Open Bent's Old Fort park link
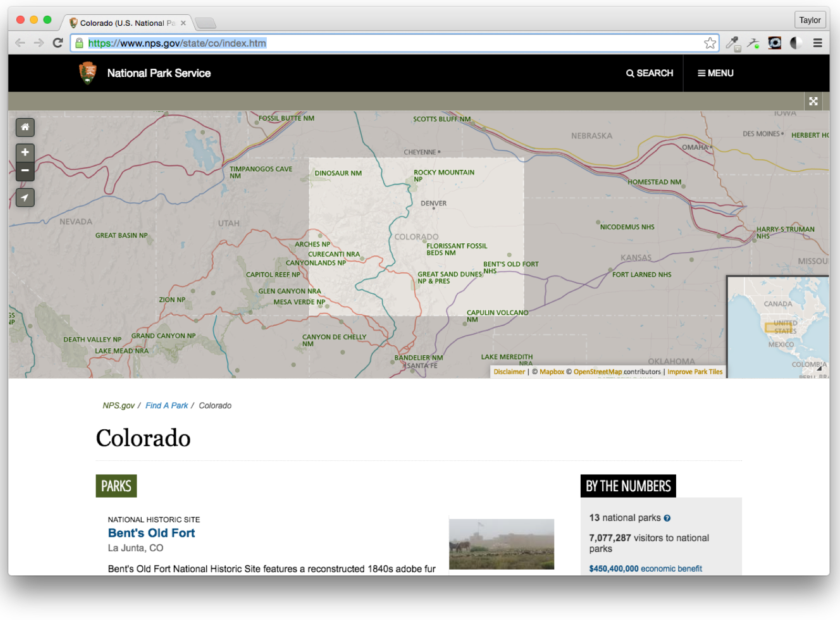 click(151, 533)
